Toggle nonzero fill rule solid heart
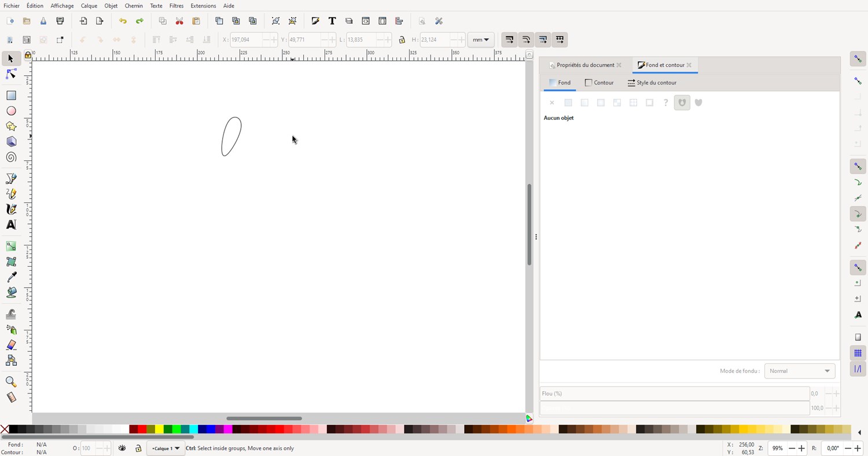 tap(698, 102)
